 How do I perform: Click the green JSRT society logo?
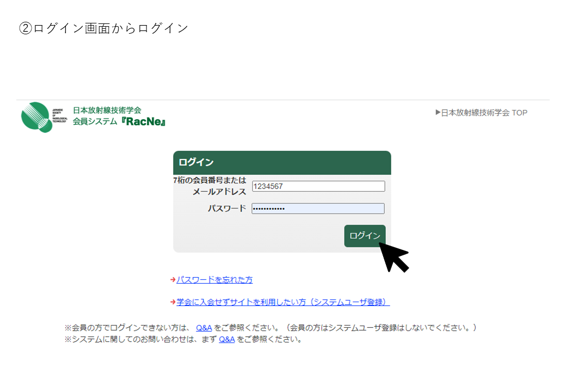[x=36, y=117]
